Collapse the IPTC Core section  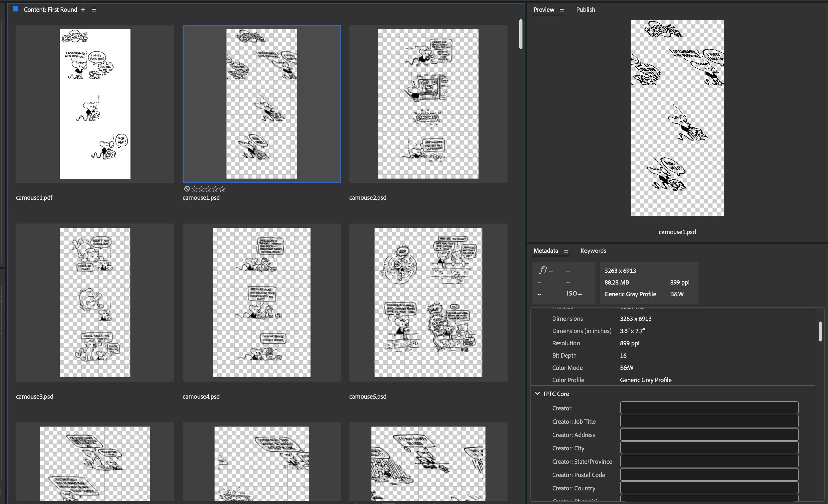tap(537, 394)
